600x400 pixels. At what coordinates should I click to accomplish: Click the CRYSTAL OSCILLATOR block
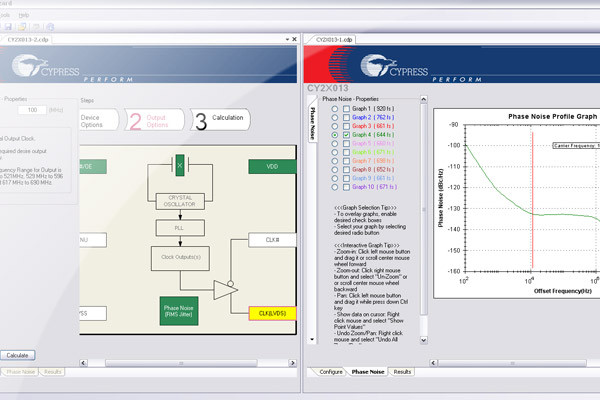[180, 201]
